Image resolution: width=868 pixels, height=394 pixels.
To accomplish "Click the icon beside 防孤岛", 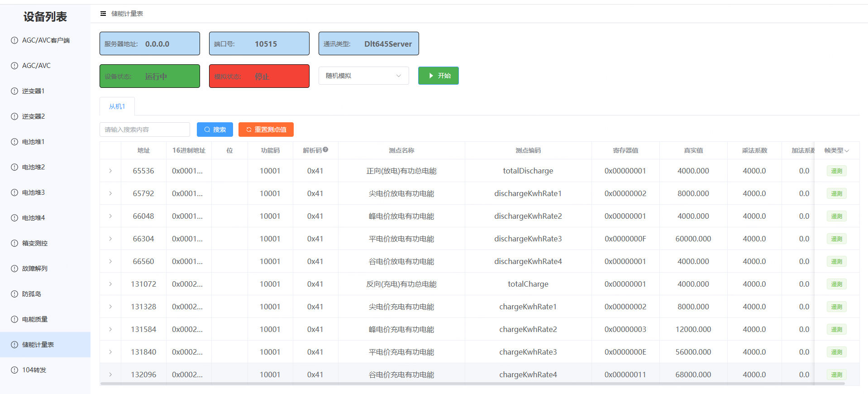I will tap(14, 294).
